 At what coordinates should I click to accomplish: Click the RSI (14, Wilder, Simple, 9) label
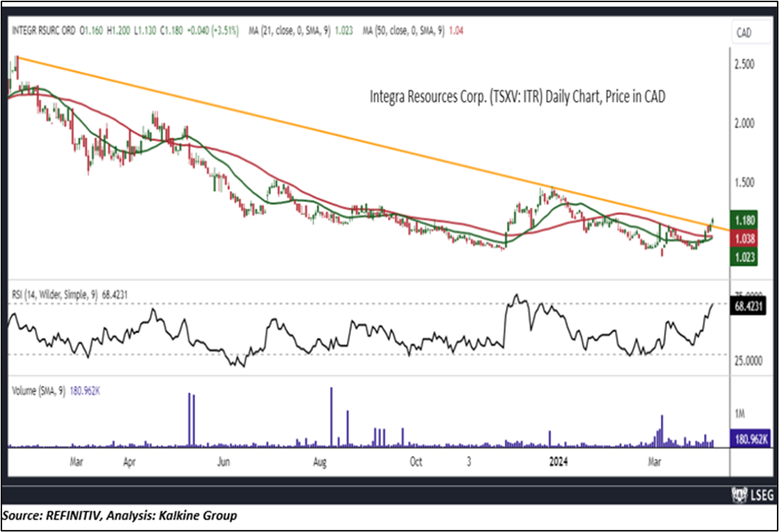point(70,295)
